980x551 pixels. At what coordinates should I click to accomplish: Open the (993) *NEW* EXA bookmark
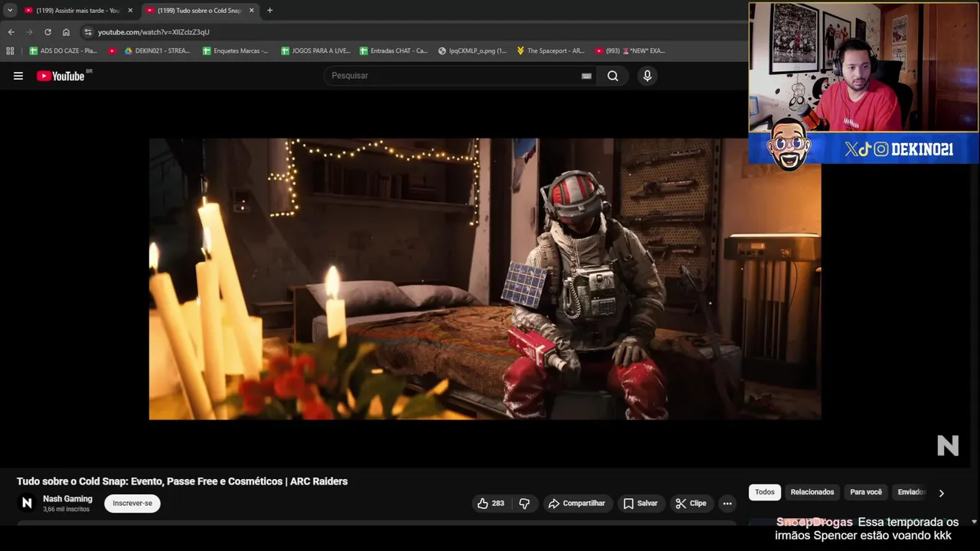point(630,51)
